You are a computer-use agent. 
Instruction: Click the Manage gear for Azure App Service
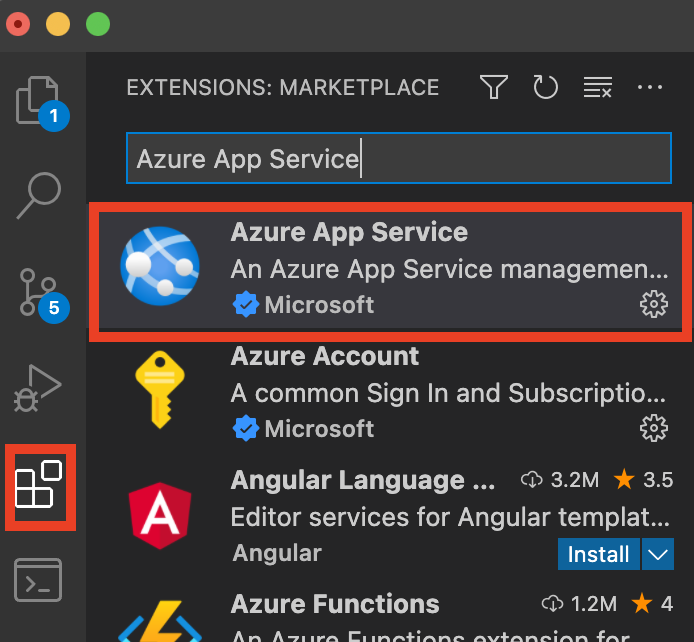click(653, 305)
